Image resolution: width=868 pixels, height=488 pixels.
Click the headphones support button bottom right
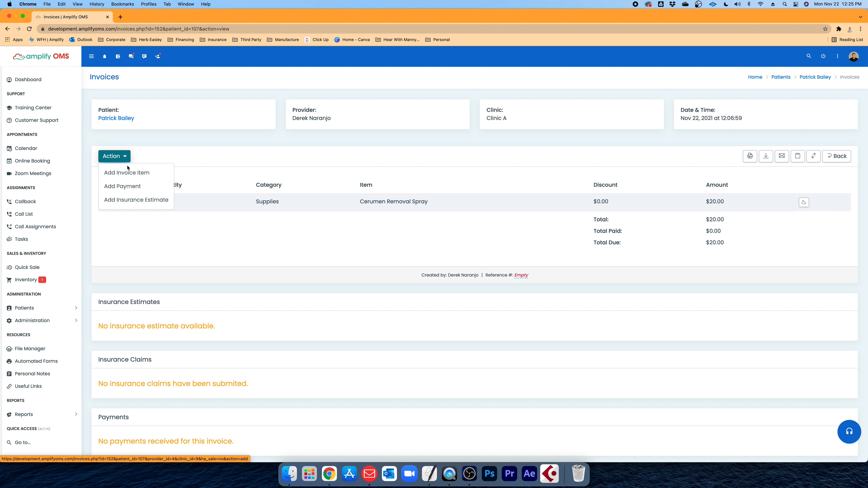(849, 431)
